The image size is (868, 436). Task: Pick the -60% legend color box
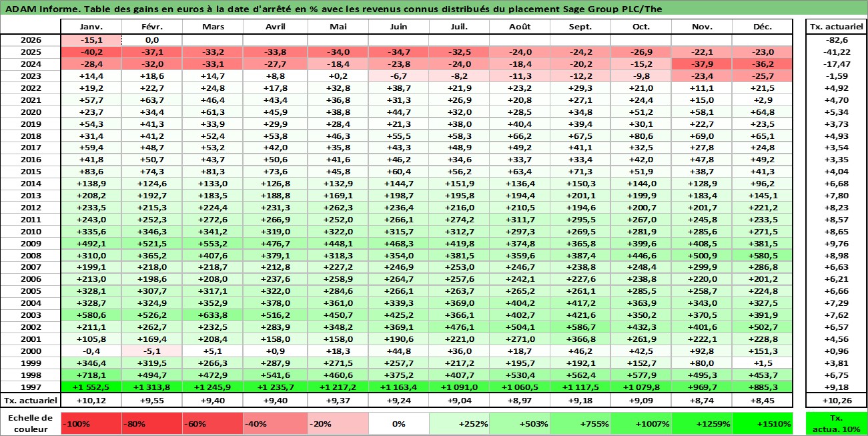pyautogui.click(x=212, y=423)
